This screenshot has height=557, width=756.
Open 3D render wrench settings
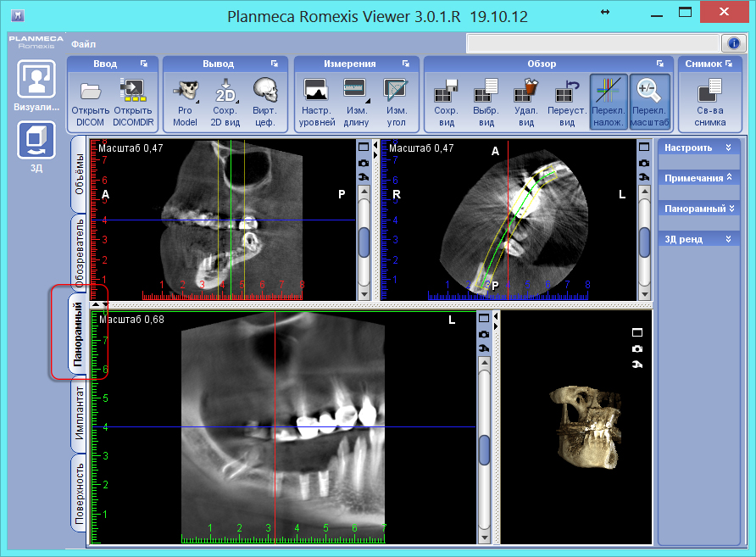(x=636, y=364)
